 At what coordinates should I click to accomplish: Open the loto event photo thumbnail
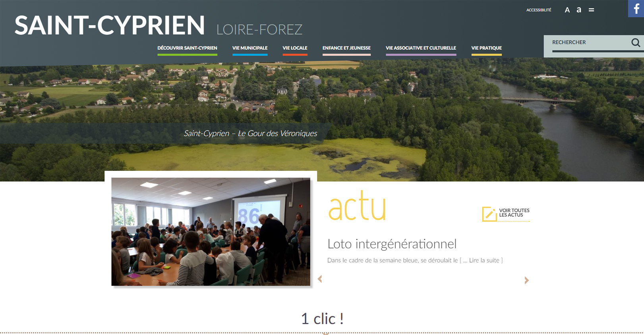pyautogui.click(x=211, y=232)
